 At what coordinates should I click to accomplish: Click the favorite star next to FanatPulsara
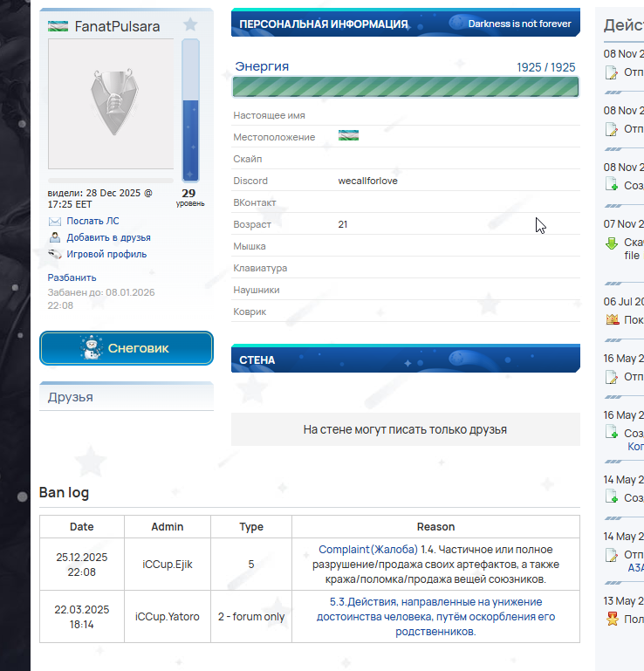[x=190, y=24]
